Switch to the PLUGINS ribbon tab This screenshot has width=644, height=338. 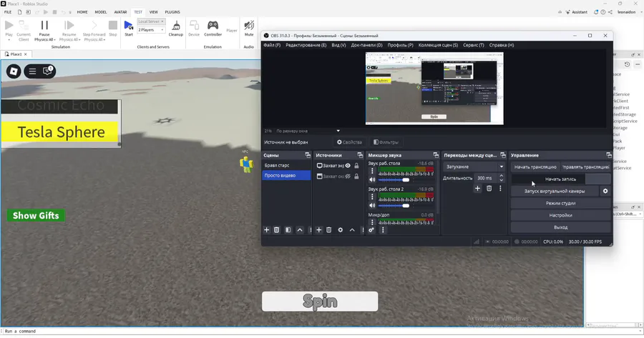(172, 12)
